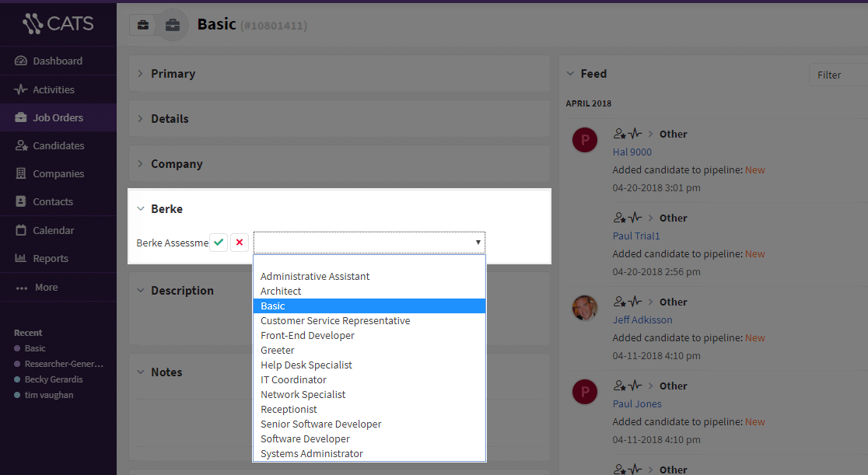868x475 pixels.
Task: Select Systems Administrator
Action: click(x=369, y=453)
